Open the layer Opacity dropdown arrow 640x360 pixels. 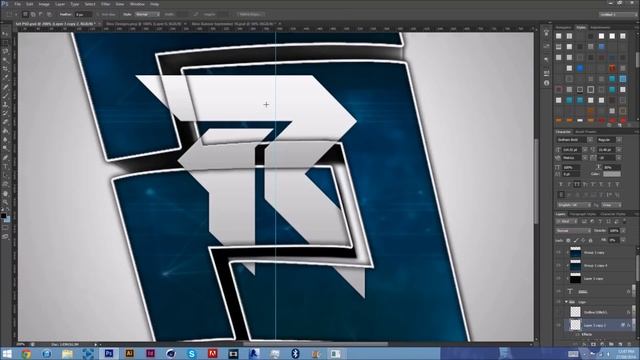623,231
